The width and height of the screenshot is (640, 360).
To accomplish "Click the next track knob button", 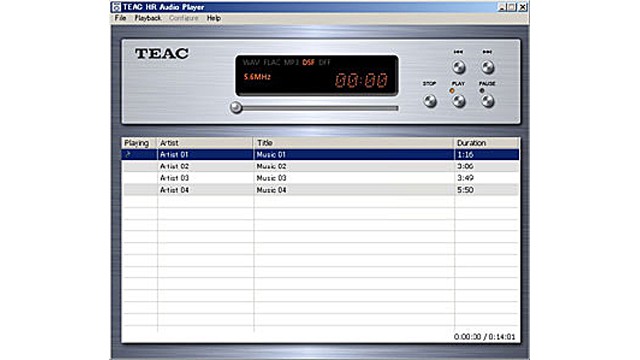I will tap(487, 67).
